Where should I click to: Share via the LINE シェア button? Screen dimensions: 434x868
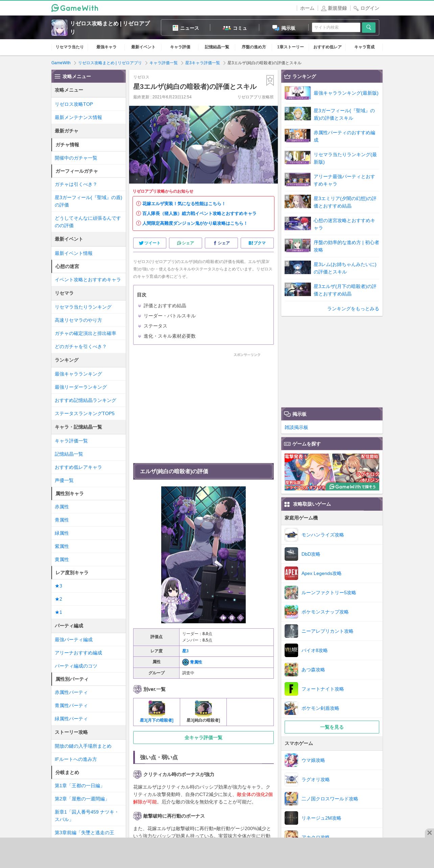click(x=186, y=243)
